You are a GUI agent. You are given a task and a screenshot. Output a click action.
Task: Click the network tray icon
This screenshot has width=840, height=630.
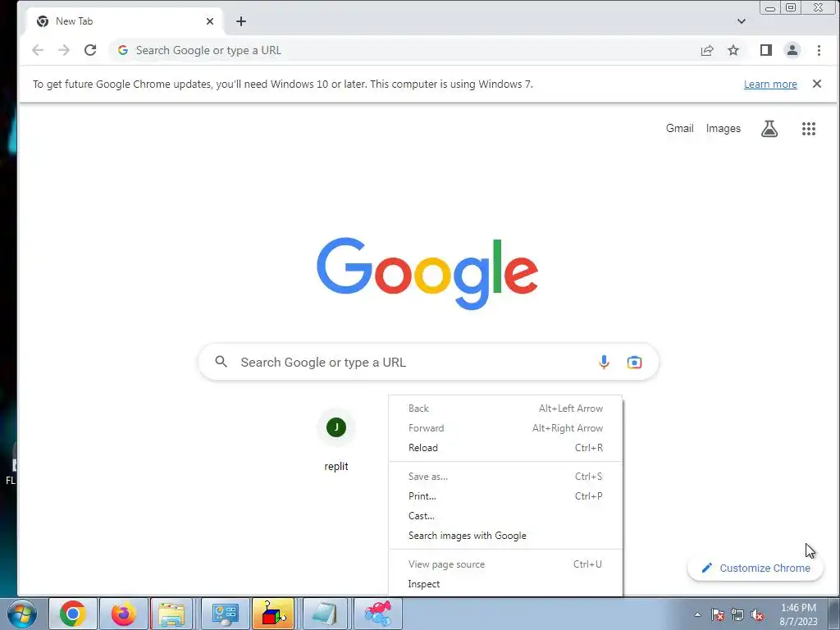[x=737, y=614]
